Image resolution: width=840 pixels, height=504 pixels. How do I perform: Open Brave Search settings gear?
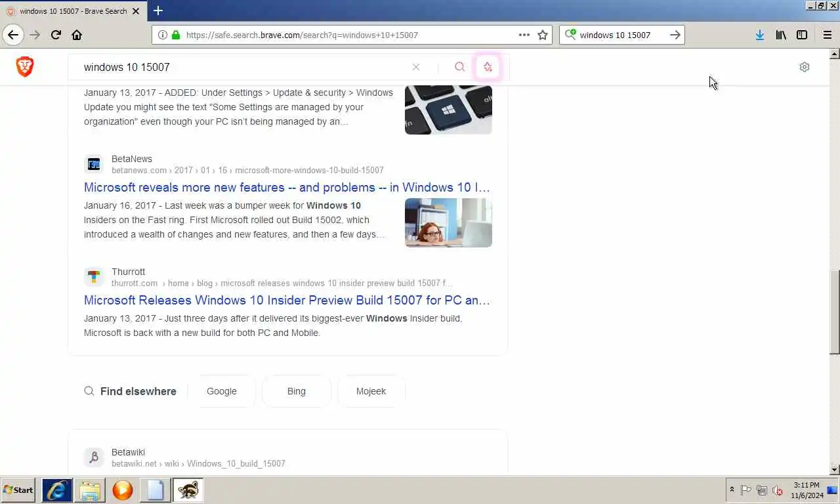[x=805, y=67]
